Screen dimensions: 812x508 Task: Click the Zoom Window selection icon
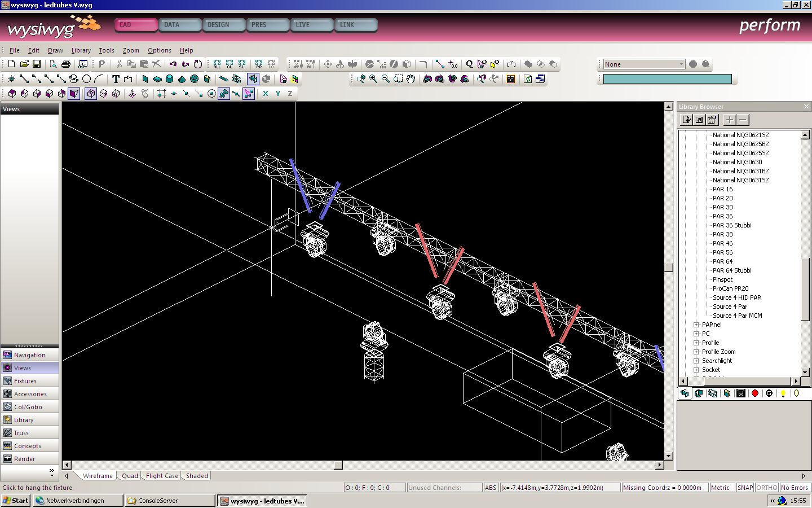tap(398, 79)
